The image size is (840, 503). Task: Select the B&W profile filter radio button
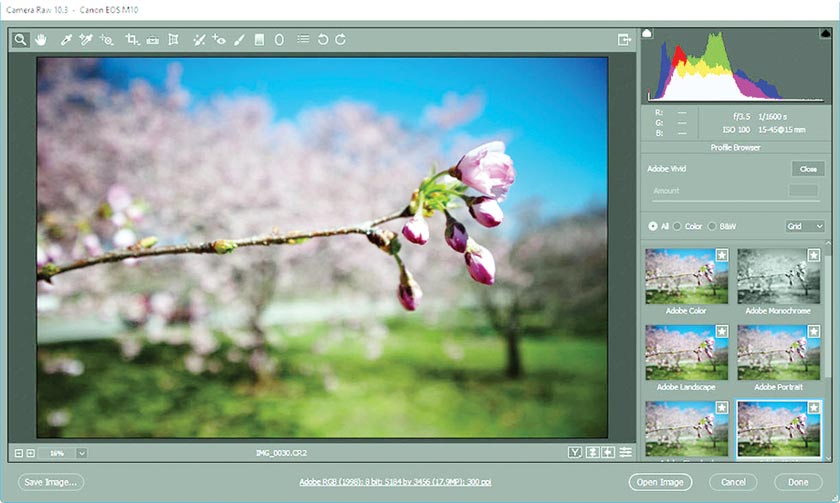(x=714, y=226)
